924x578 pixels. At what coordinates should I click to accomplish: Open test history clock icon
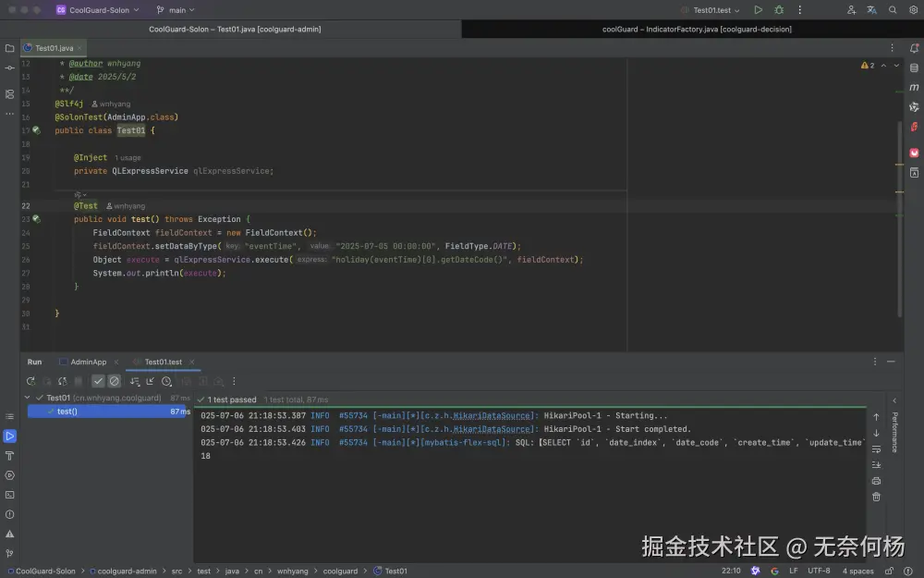coord(166,382)
